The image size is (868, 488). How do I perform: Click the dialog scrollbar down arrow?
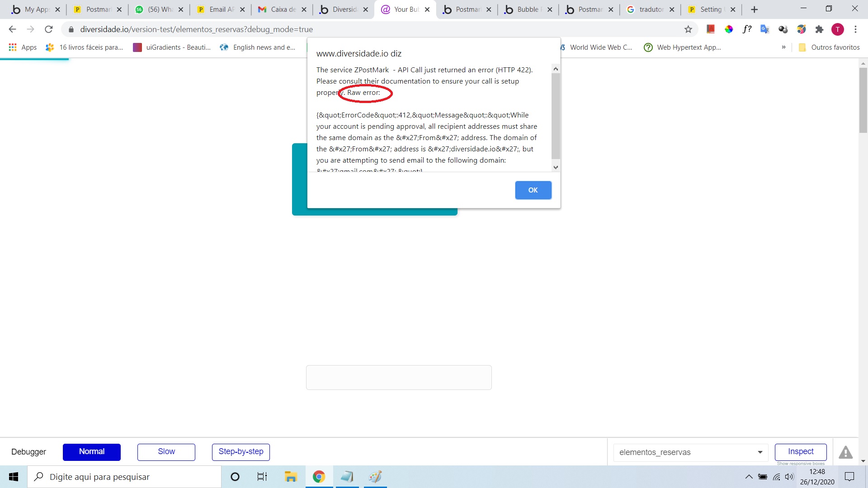coord(556,167)
